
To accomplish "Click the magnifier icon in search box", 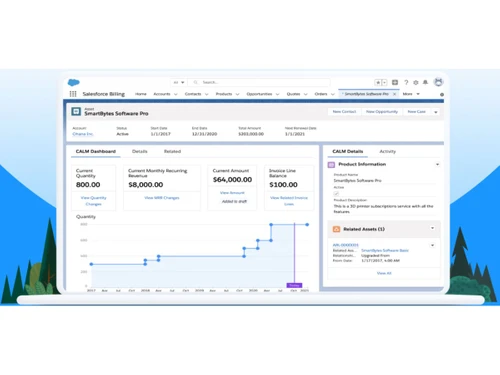I will pyautogui.click(x=196, y=82).
